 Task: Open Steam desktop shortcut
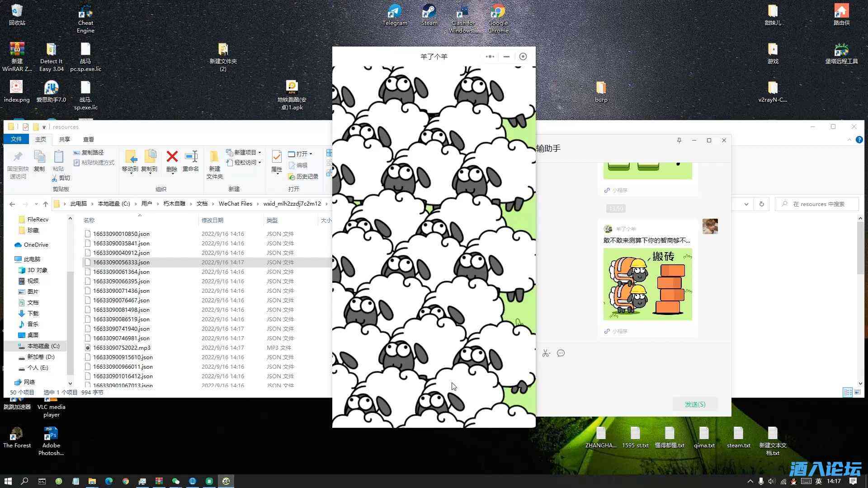429,15
